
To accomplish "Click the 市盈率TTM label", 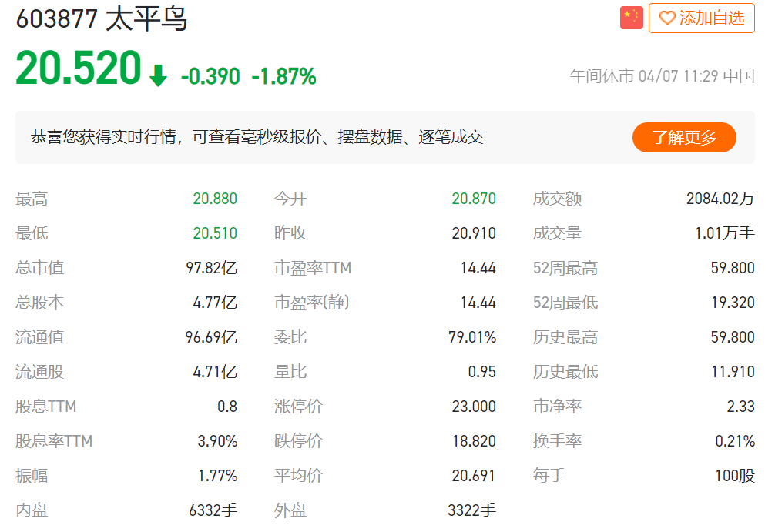I will point(313,268).
